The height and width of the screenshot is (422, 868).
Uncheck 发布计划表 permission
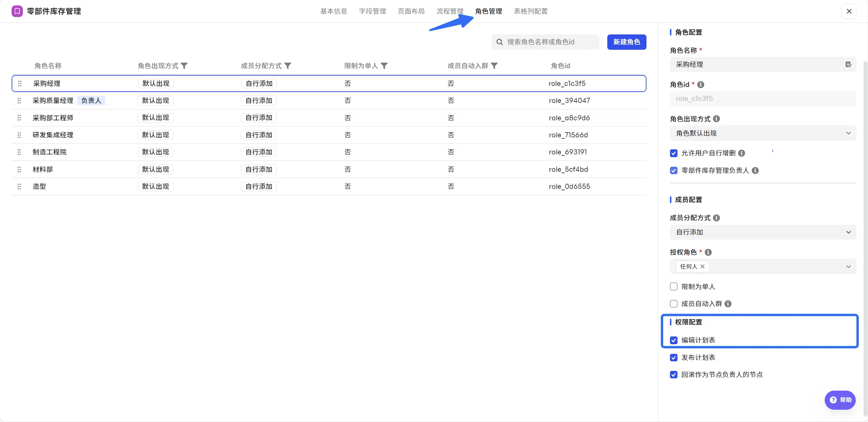pyautogui.click(x=674, y=358)
